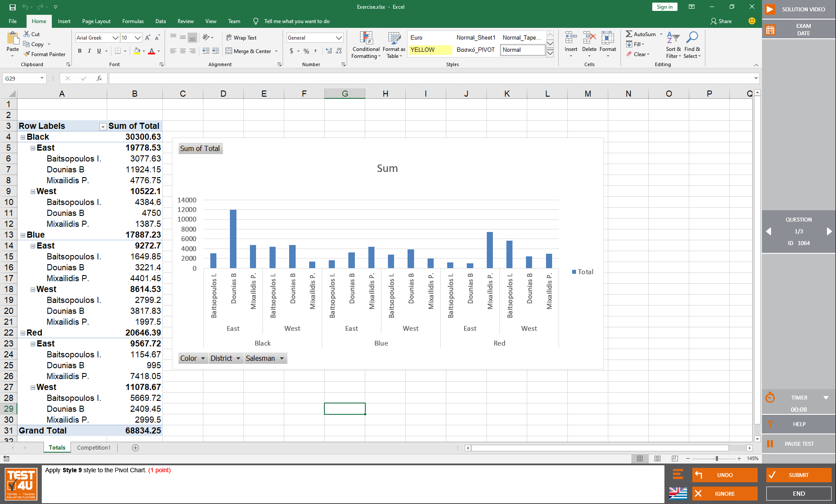Screen dimensions: 836x504
Task: Click the SUBMIT button
Action: [799, 474]
